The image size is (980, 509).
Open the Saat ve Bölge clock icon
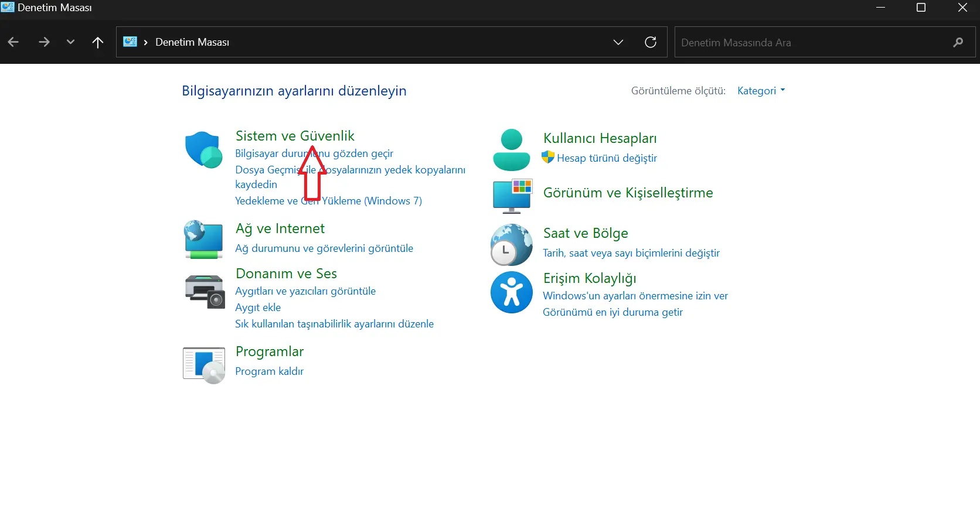pyautogui.click(x=511, y=244)
